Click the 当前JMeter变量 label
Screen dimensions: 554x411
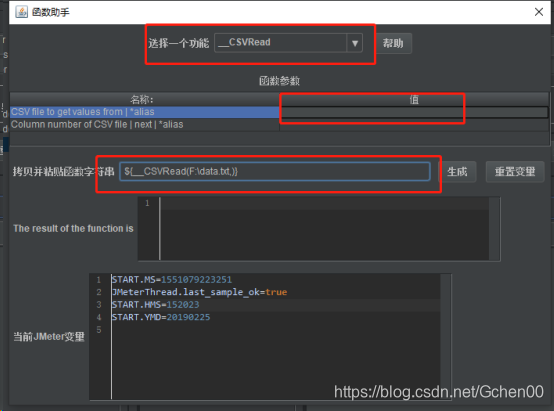(49, 337)
